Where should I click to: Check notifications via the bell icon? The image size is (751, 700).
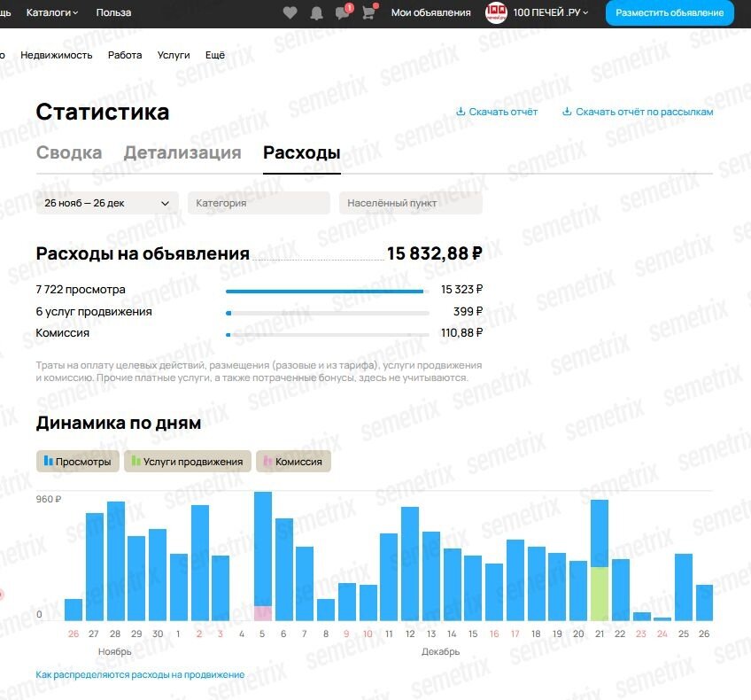(315, 12)
